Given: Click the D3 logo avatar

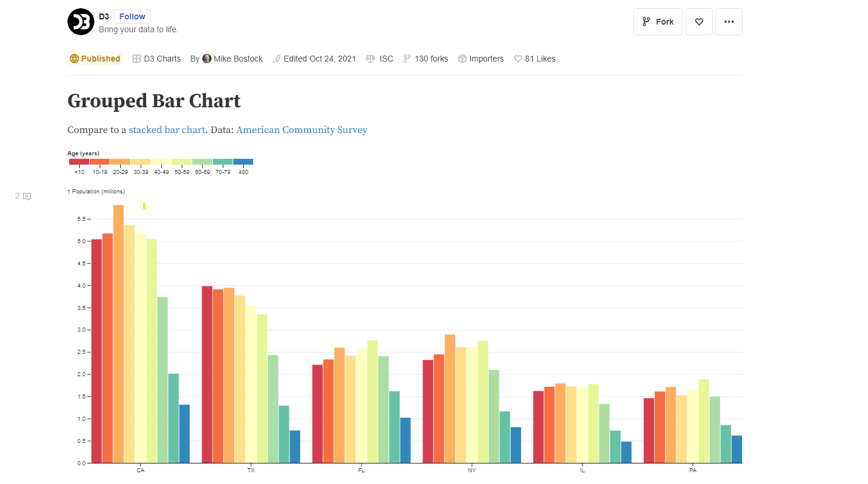Looking at the screenshot, I should click(81, 22).
